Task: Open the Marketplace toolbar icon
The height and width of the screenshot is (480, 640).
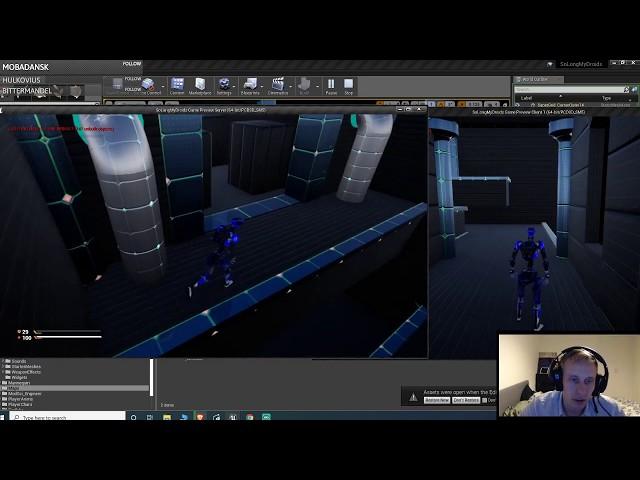Action: (200, 86)
